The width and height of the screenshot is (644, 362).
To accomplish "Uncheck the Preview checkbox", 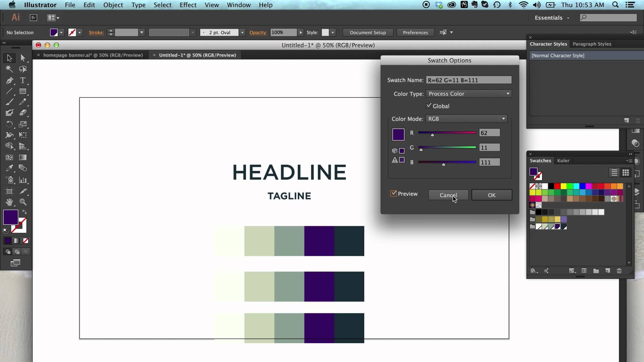I will tap(393, 193).
